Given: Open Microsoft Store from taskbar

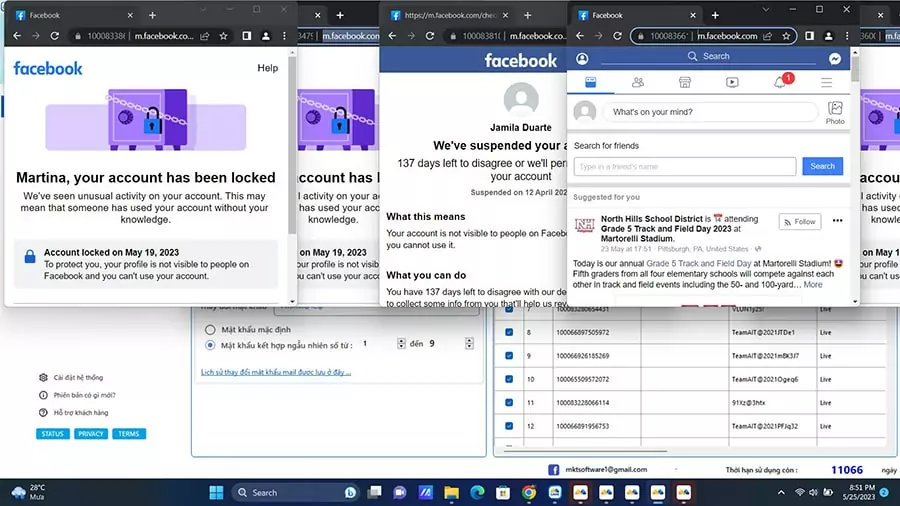Looking at the screenshot, I should pyautogui.click(x=503, y=493).
